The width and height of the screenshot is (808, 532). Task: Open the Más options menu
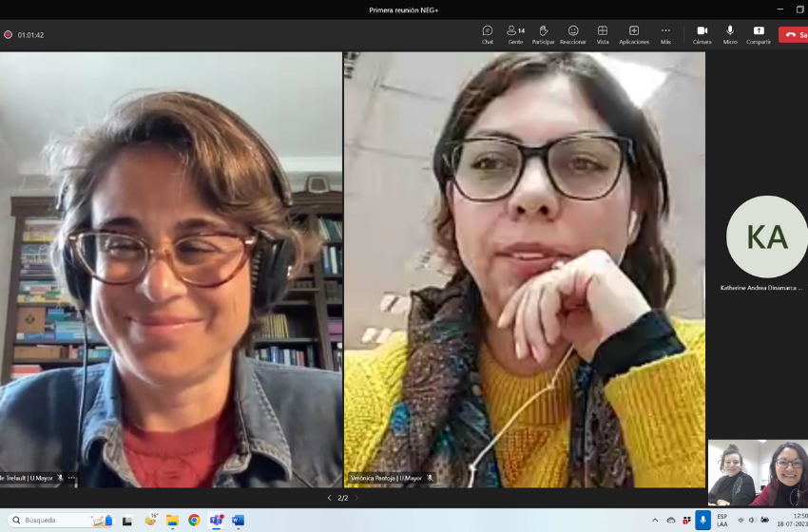665,33
